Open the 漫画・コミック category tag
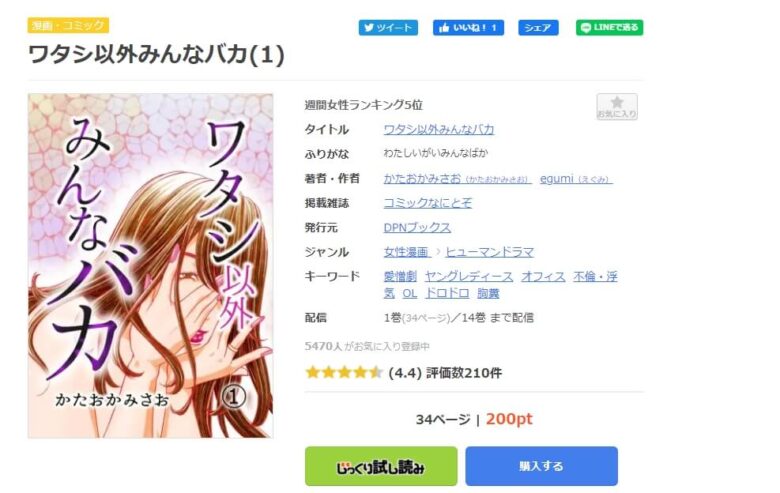 click(x=68, y=25)
